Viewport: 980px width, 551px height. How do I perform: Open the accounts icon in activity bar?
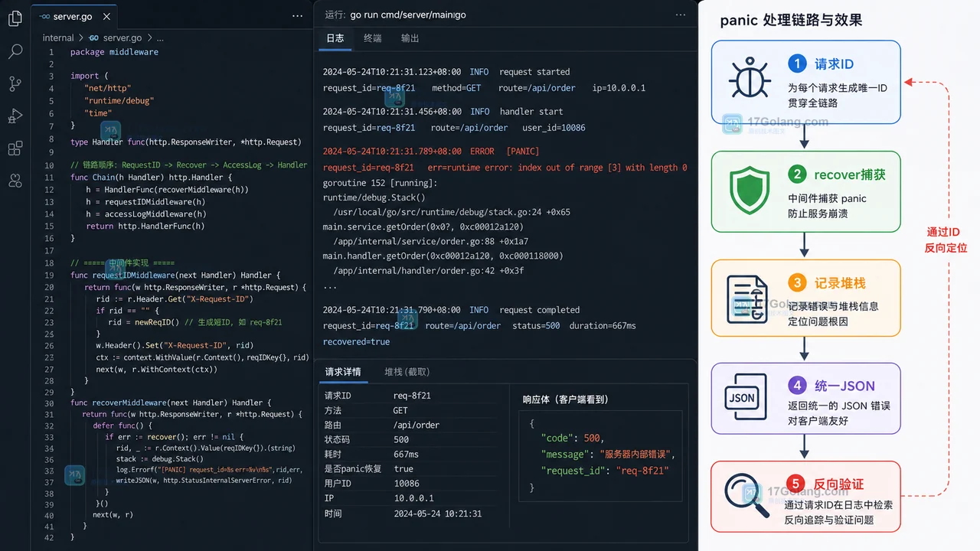click(x=15, y=181)
